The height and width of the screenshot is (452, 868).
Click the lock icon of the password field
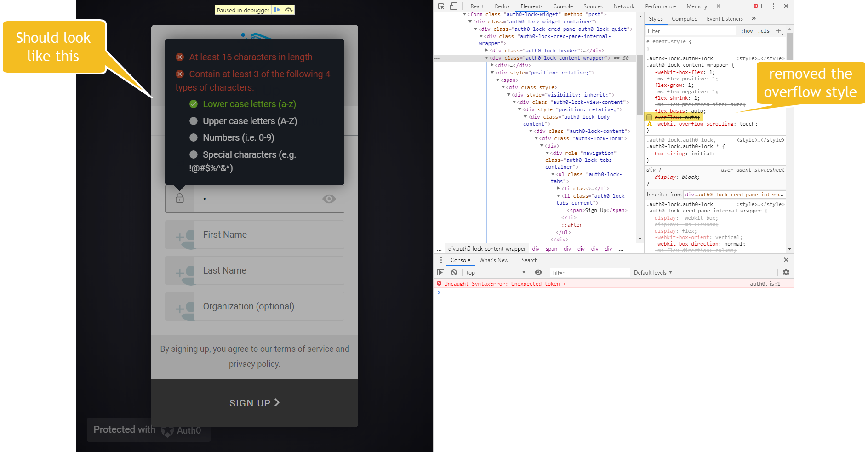(x=180, y=198)
